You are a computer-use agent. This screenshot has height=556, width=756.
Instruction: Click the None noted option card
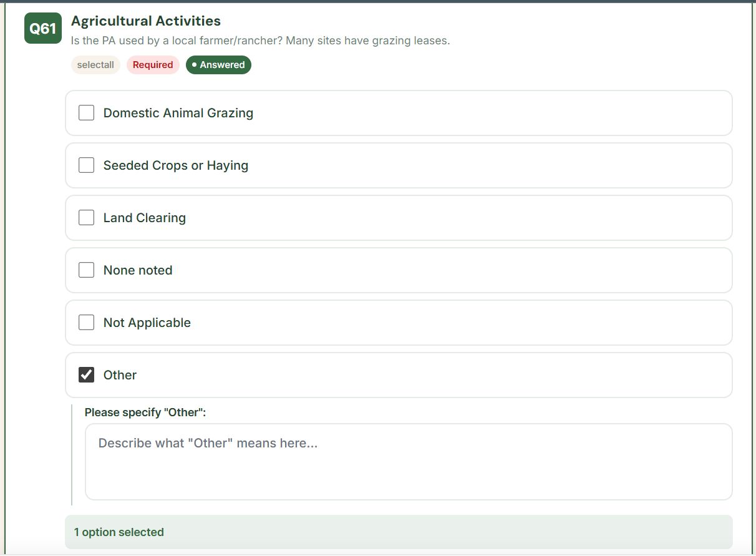[399, 270]
